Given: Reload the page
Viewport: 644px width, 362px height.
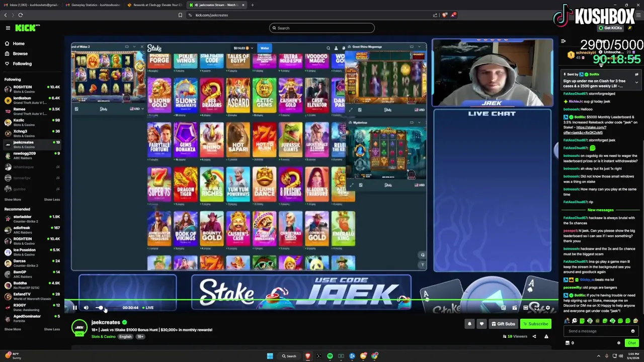Looking at the screenshot, I should click(x=21, y=15).
